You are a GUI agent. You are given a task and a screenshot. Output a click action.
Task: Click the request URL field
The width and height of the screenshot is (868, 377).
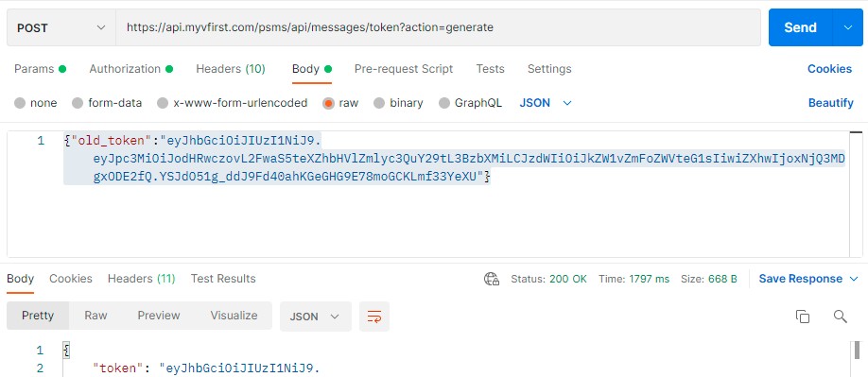(438, 27)
